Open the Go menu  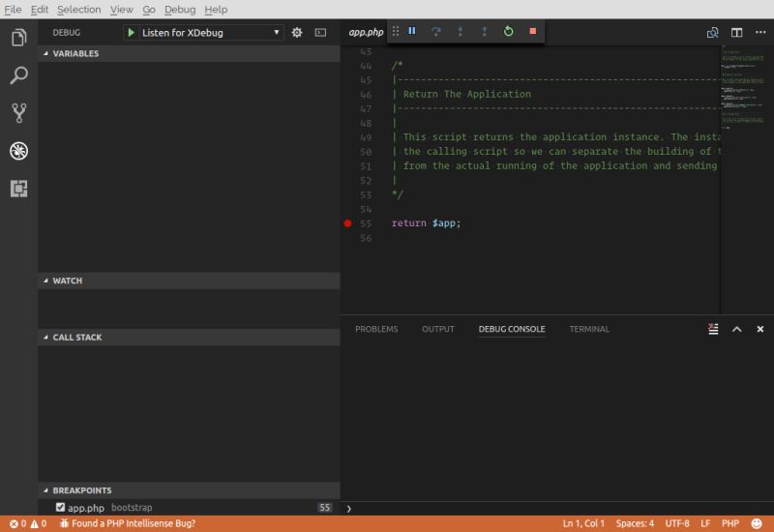click(149, 10)
